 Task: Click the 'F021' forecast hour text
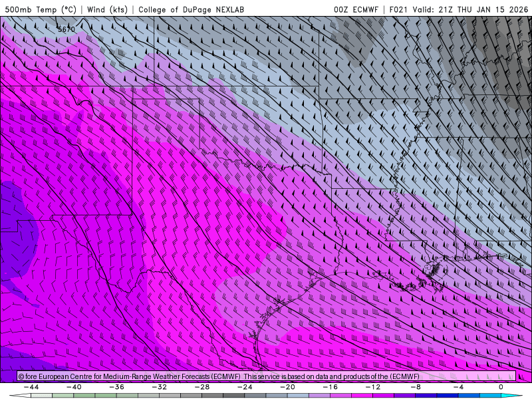(x=398, y=9)
